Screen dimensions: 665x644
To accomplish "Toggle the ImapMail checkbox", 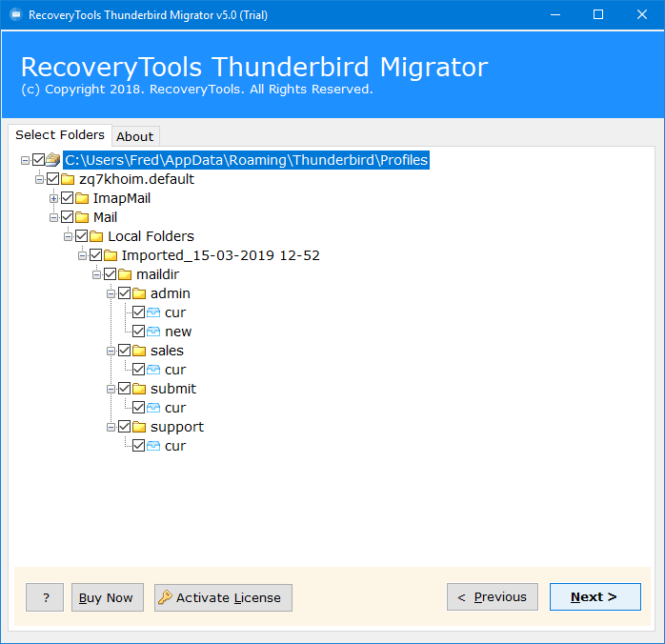I will point(68,198).
